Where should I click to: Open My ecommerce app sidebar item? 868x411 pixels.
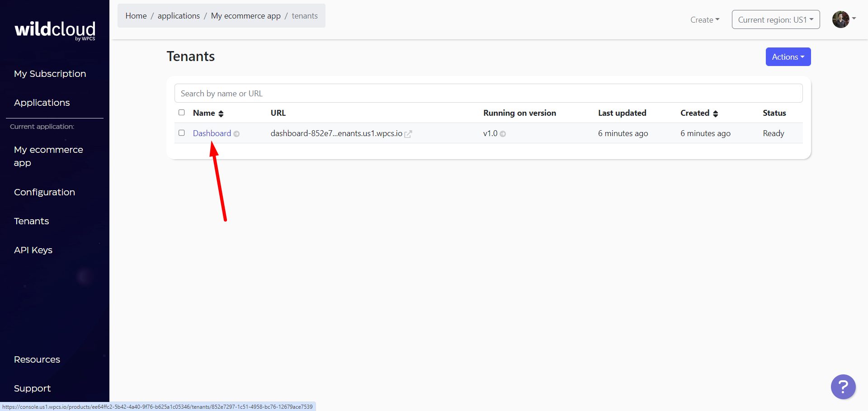tap(48, 156)
